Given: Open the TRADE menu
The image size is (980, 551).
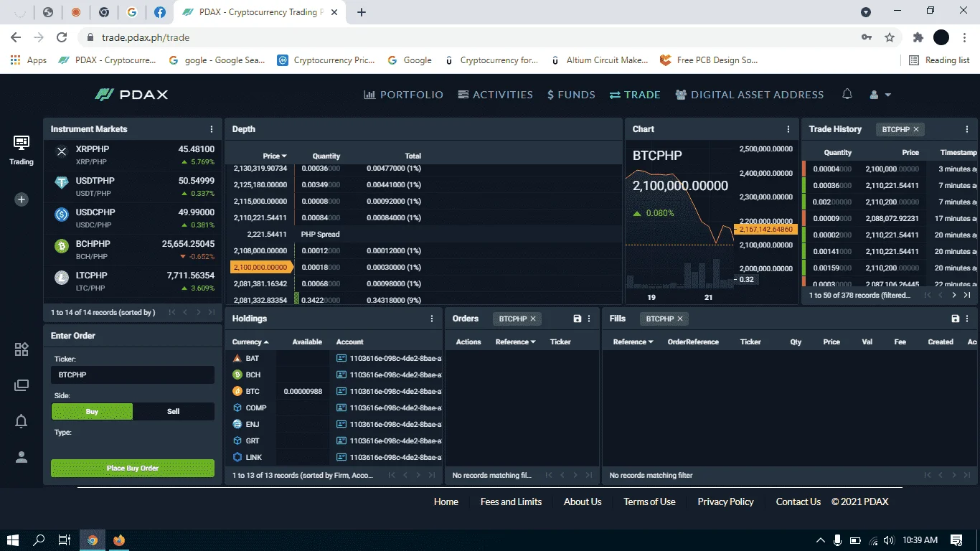Looking at the screenshot, I should (635, 94).
